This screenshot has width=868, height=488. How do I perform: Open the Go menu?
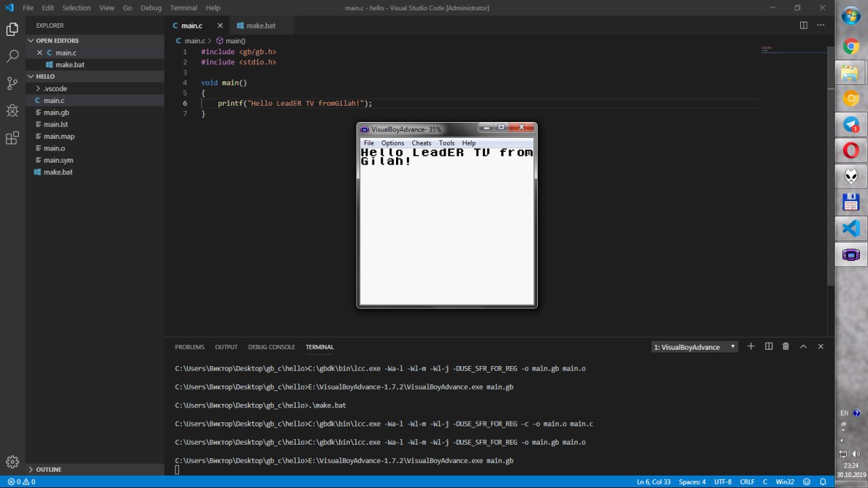127,7
